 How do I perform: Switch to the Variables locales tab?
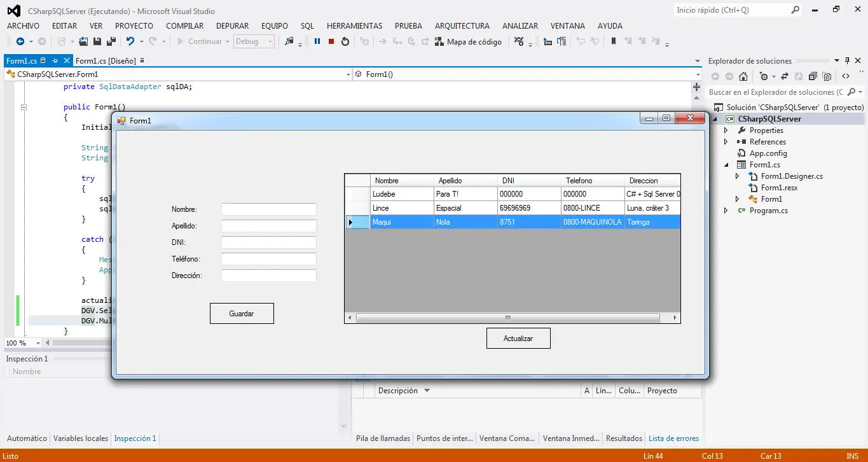click(x=81, y=438)
